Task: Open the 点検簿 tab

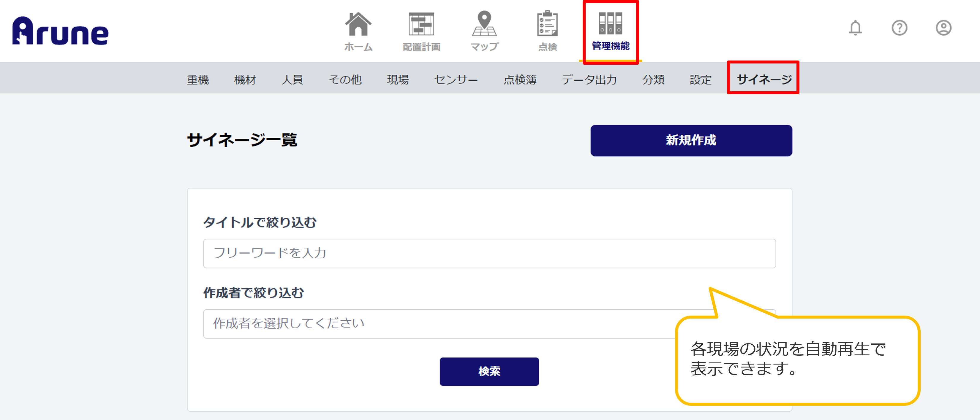Action: point(520,79)
